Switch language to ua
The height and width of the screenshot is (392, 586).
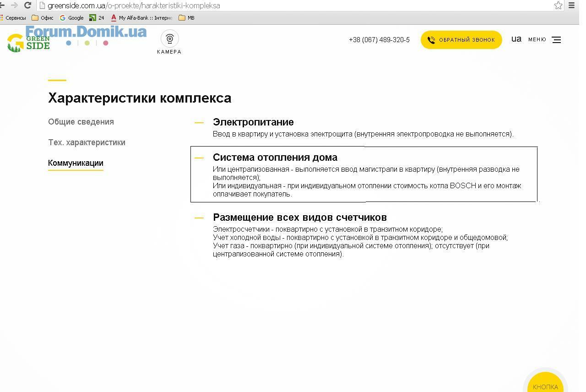coord(516,39)
